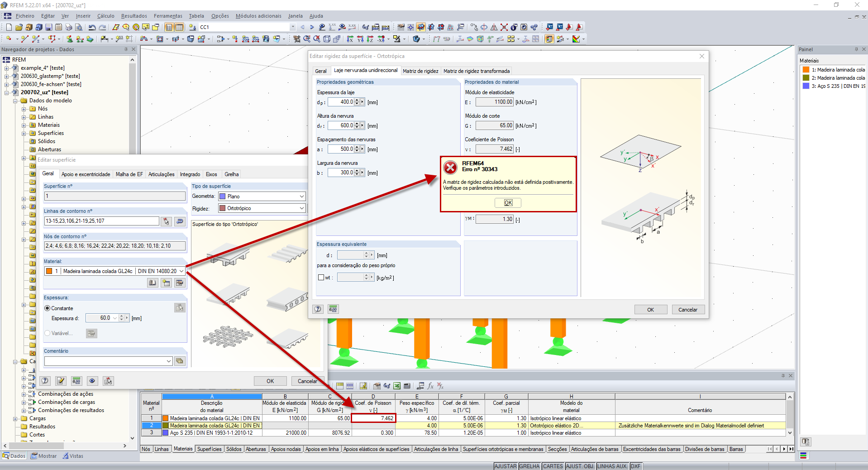Switch the navigator to the Mostrar view

(44, 456)
